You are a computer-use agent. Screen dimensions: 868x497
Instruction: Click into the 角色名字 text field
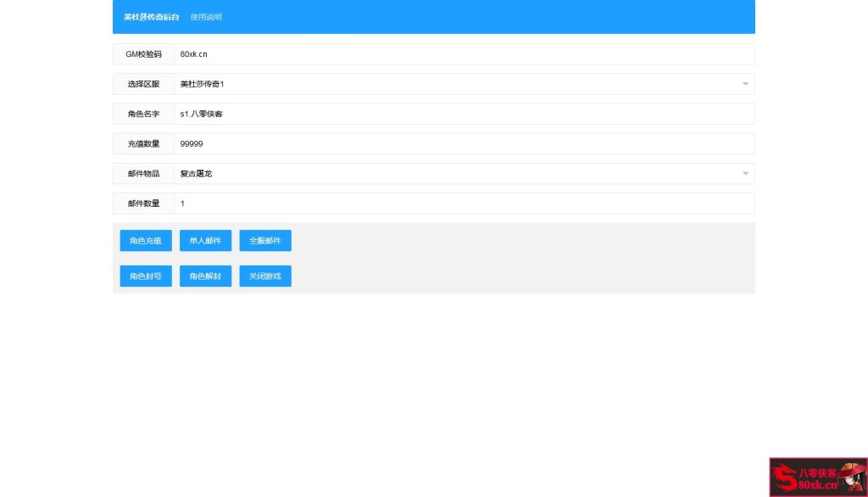pos(463,114)
